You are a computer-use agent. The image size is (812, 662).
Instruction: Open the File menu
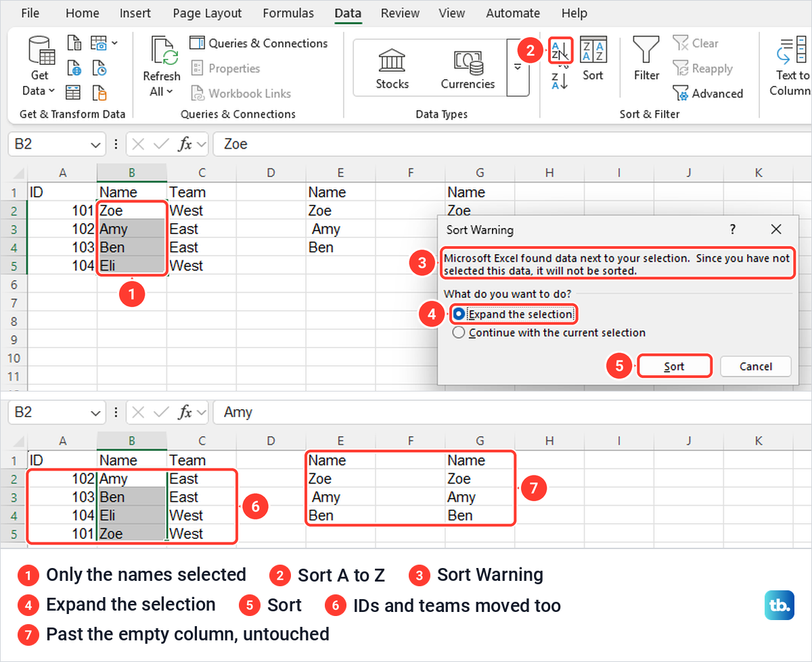tap(30, 13)
